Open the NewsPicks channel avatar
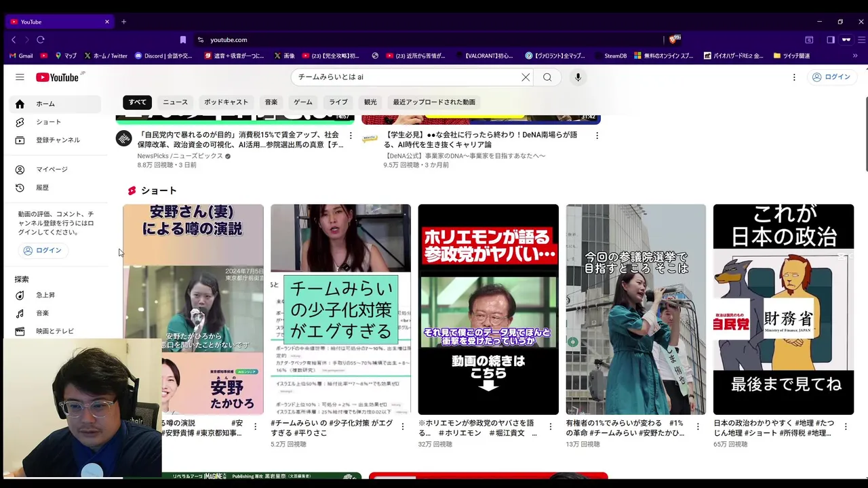 (123, 139)
